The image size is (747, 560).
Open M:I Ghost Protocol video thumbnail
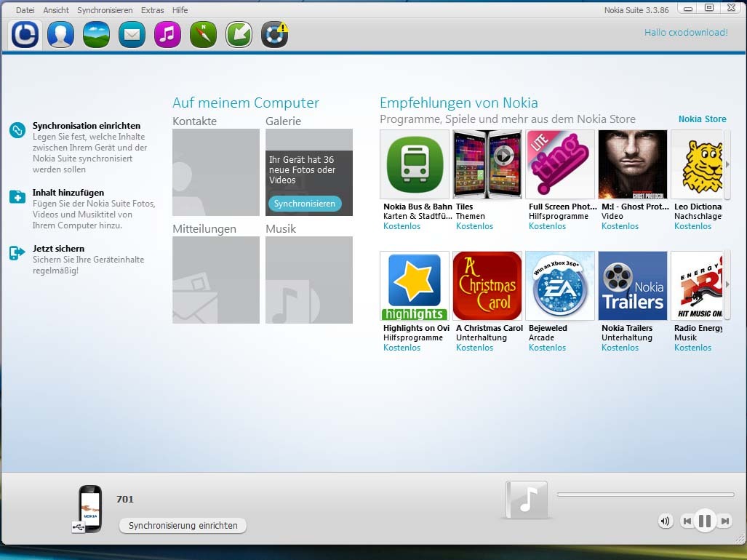633,164
